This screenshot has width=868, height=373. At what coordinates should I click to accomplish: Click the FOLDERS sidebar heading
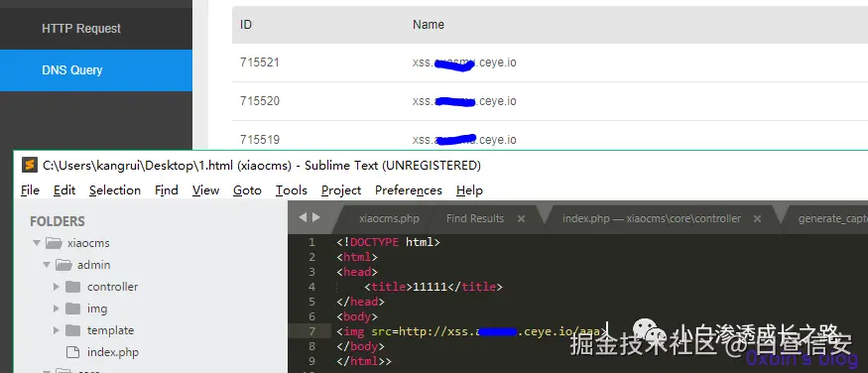(x=58, y=221)
